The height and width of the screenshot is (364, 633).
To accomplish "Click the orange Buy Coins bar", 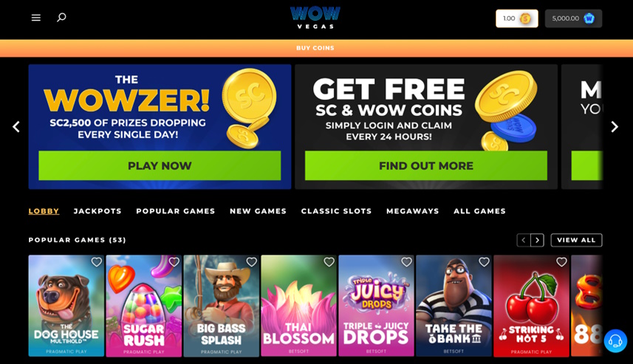I will coord(316,48).
